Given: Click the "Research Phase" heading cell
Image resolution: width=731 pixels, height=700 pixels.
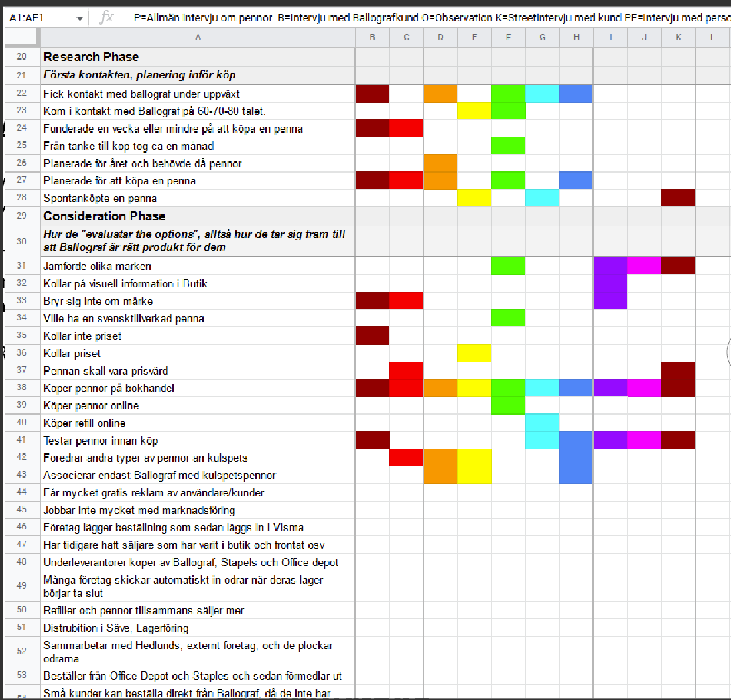Looking at the screenshot, I should (x=198, y=57).
